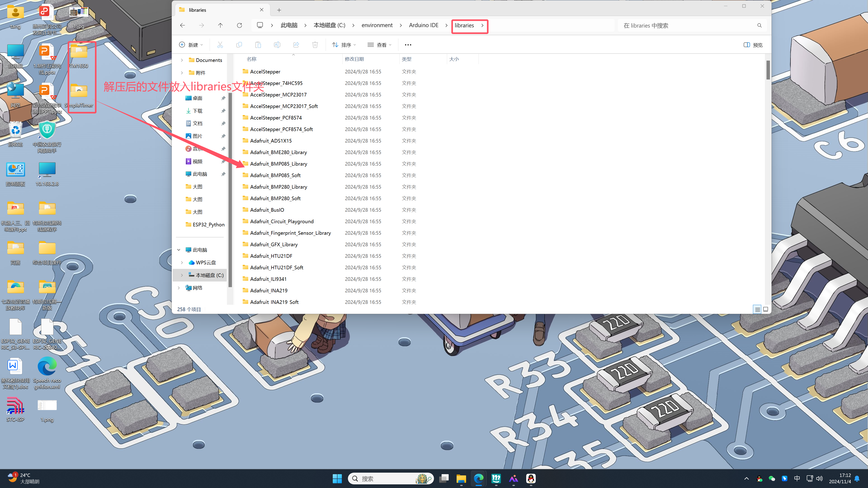The image size is (868, 488).
Task: Click the Cut scissors icon in toolbar
Action: tap(220, 45)
